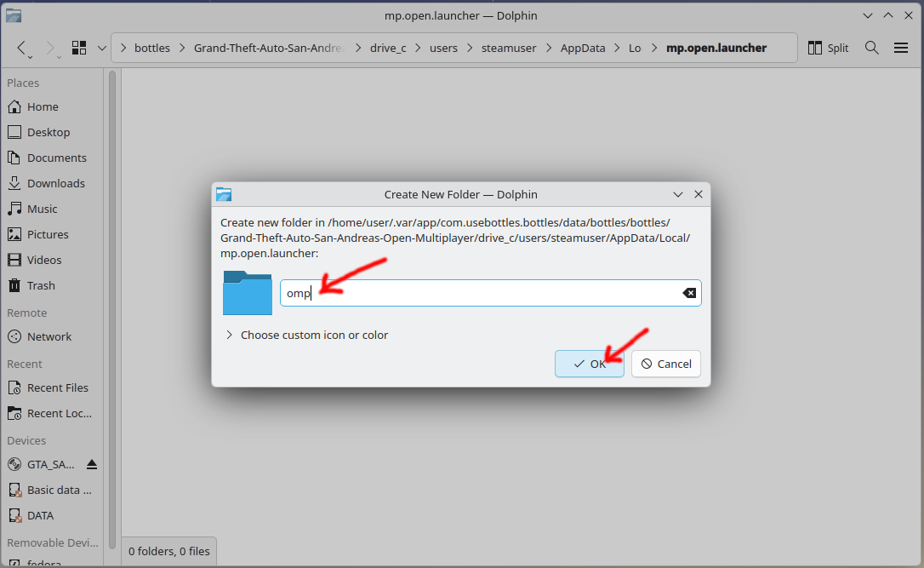The height and width of the screenshot is (568, 924).
Task: Expand chevron before users breadcrumb
Action: pyautogui.click(x=418, y=48)
